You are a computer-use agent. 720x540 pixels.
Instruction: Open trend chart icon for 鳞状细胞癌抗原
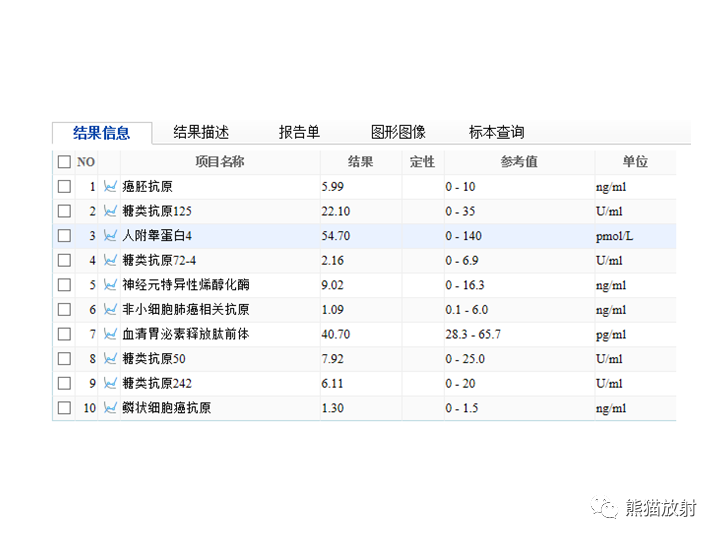click(x=110, y=408)
